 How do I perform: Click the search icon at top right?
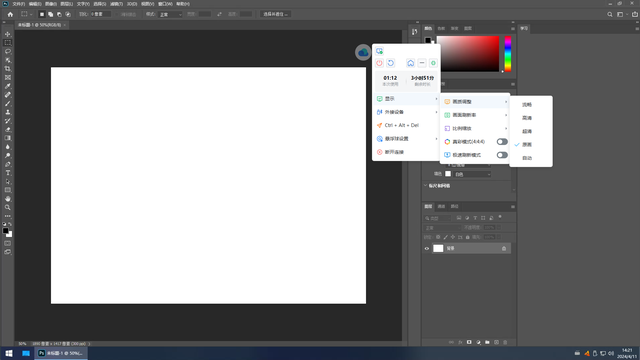pyautogui.click(x=610, y=14)
